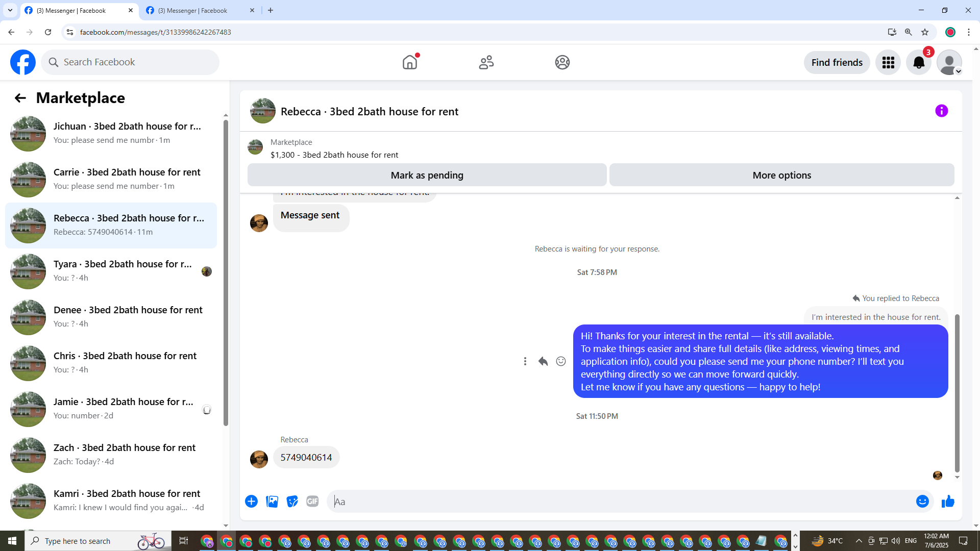Attach a photo with the image icon
This screenshot has height=551, width=980.
tap(272, 502)
